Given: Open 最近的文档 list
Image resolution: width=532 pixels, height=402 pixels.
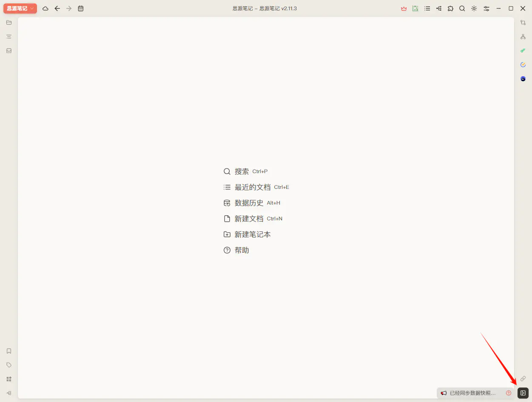Looking at the screenshot, I should click(256, 187).
